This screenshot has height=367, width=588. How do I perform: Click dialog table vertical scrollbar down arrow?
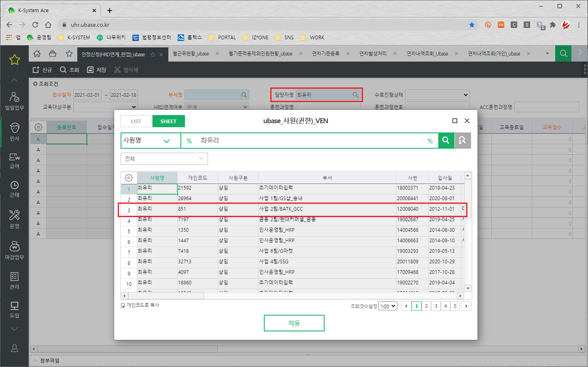[468, 288]
